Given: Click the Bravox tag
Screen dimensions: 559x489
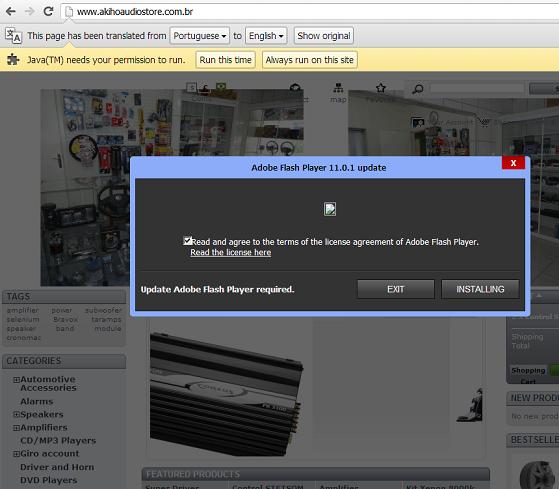Looking at the screenshot, I should point(66,319).
